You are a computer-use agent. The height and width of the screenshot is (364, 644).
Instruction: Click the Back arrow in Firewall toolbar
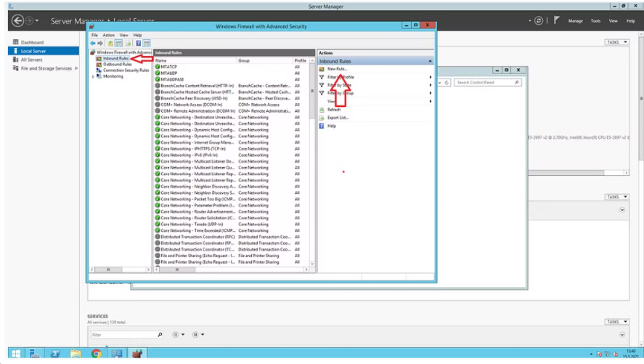click(x=93, y=43)
